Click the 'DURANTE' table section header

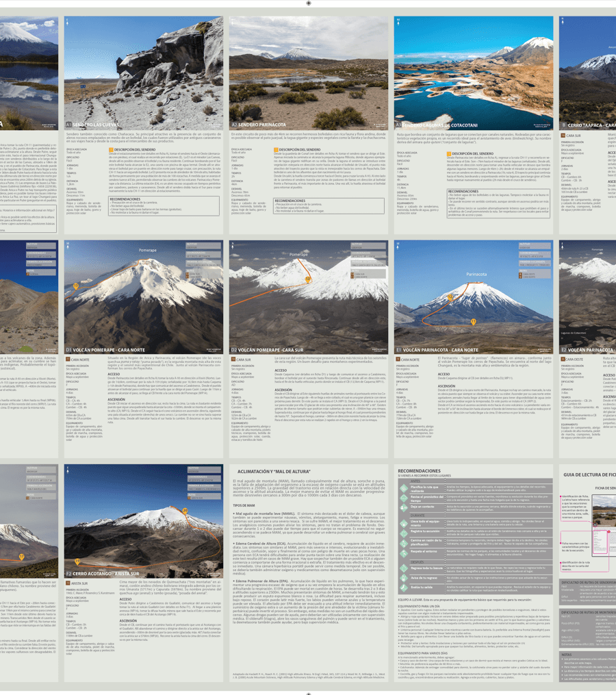pyautogui.click(x=418, y=516)
